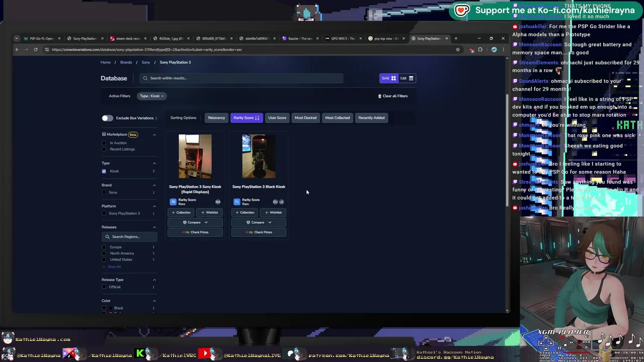Switch to List view icon
Viewport: 644px width, 362px height.
click(411, 78)
